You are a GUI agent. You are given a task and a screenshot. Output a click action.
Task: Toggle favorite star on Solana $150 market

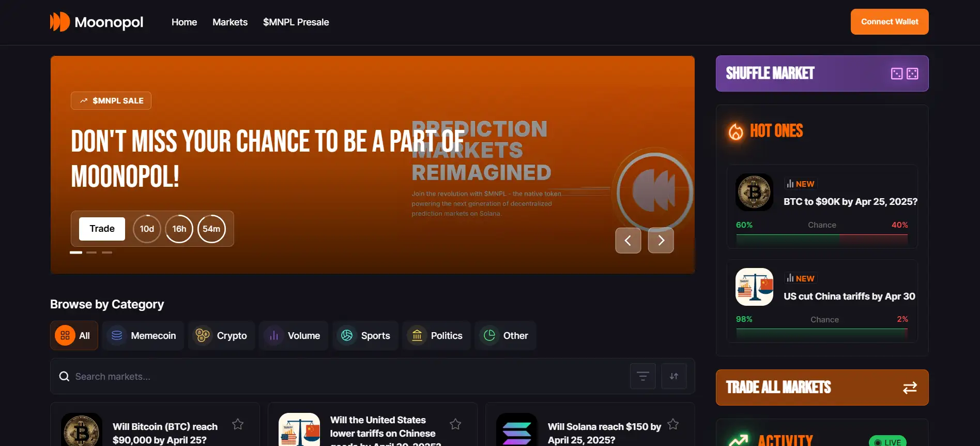point(672,424)
